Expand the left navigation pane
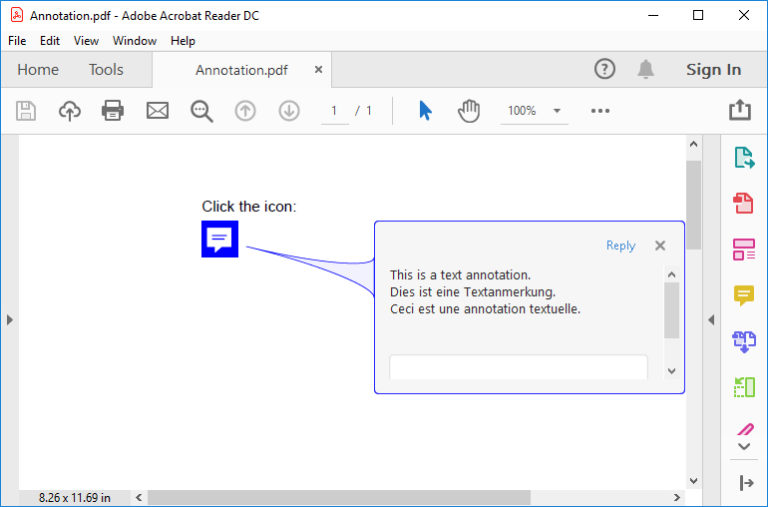768x507 pixels. [10, 320]
